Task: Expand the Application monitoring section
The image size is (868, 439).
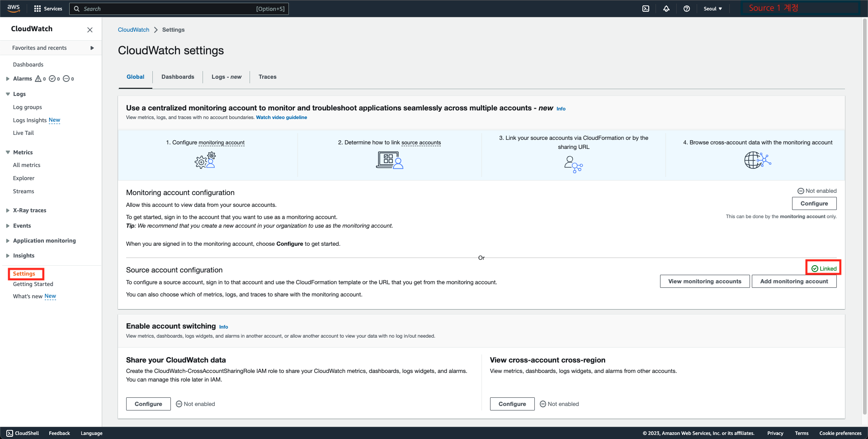Action: pyautogui.click(x=7, y=240)
